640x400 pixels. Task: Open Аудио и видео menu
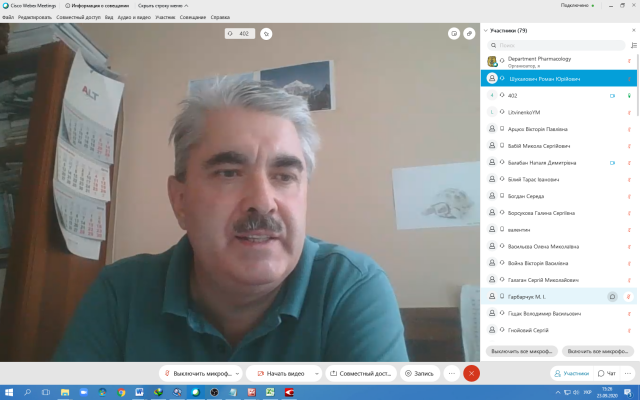tap(134, 17)
